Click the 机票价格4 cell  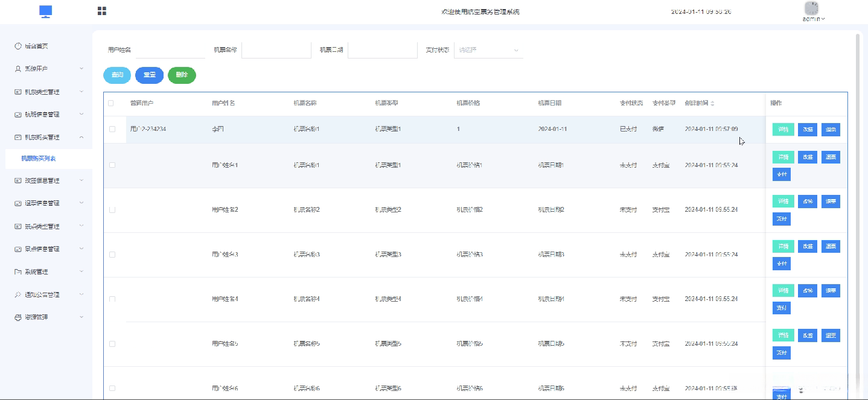tap(470, 299)
